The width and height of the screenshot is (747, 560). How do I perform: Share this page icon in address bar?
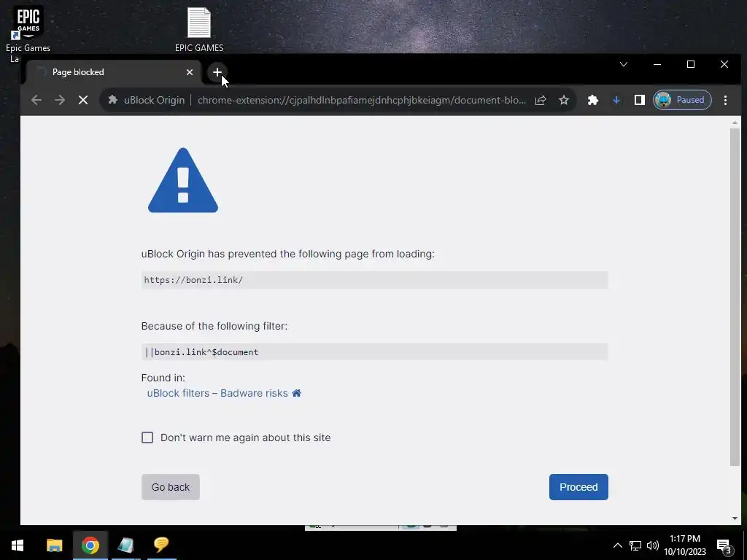(x=541, y=100)
